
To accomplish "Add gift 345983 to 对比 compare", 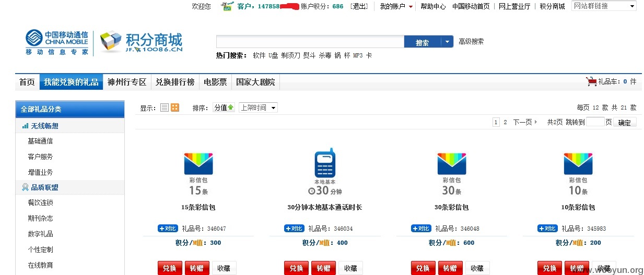I will (x=548, y=229).
